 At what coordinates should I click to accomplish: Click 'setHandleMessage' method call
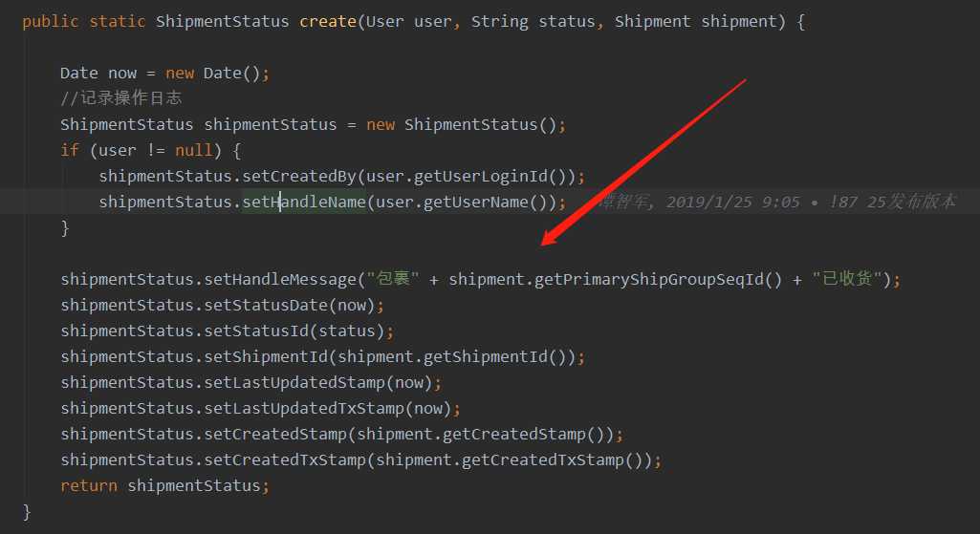[280, 279]
